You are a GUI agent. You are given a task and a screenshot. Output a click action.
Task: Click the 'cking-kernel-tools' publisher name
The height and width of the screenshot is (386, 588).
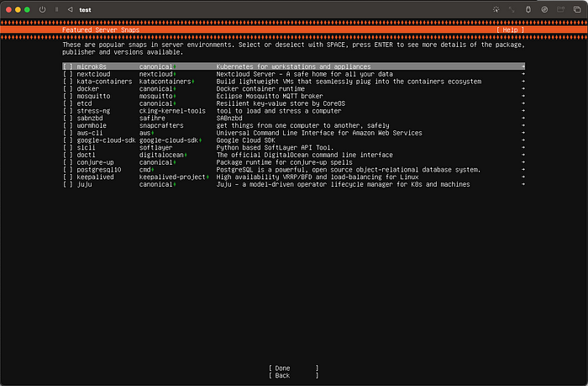pyautogui.click(x=172, y=111)
